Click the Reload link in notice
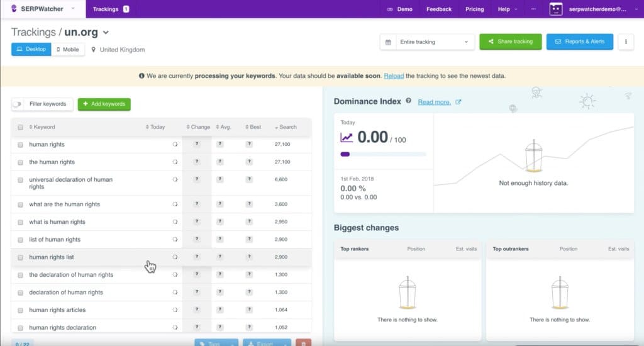Image resolution: width=644 pixels, height=346 pixels. point(394,76)
